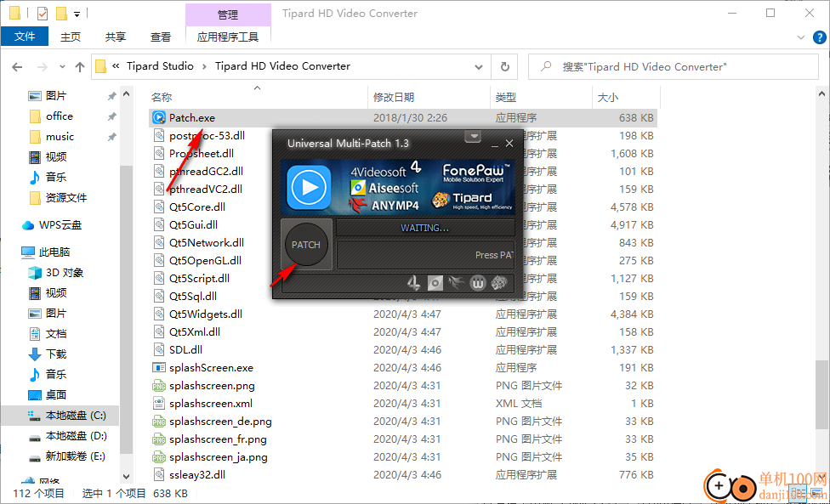The height and width of the screenshot is (504, 830).
Task: Select 本地磁盘 (C:) drive
Action: [x=76, y=416]
